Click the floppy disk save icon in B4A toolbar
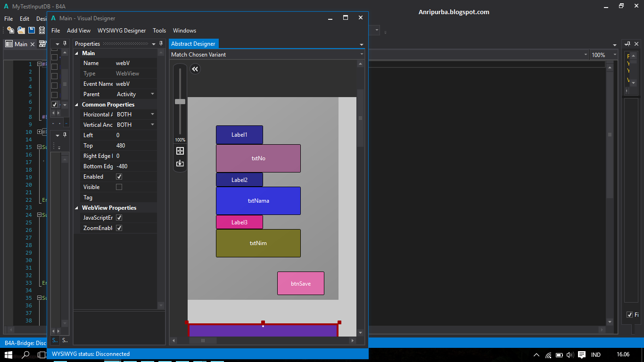 [32, 30]
